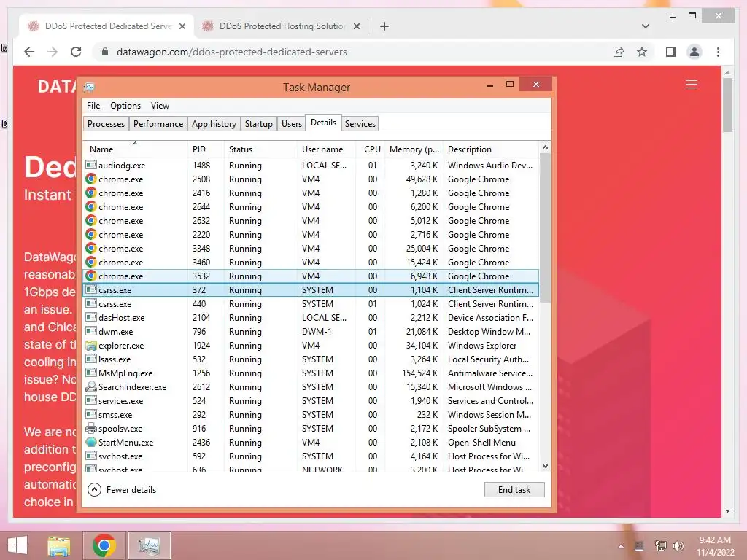Open Chrome share page icon
The image size is (747, 560).
coord(619,52)
